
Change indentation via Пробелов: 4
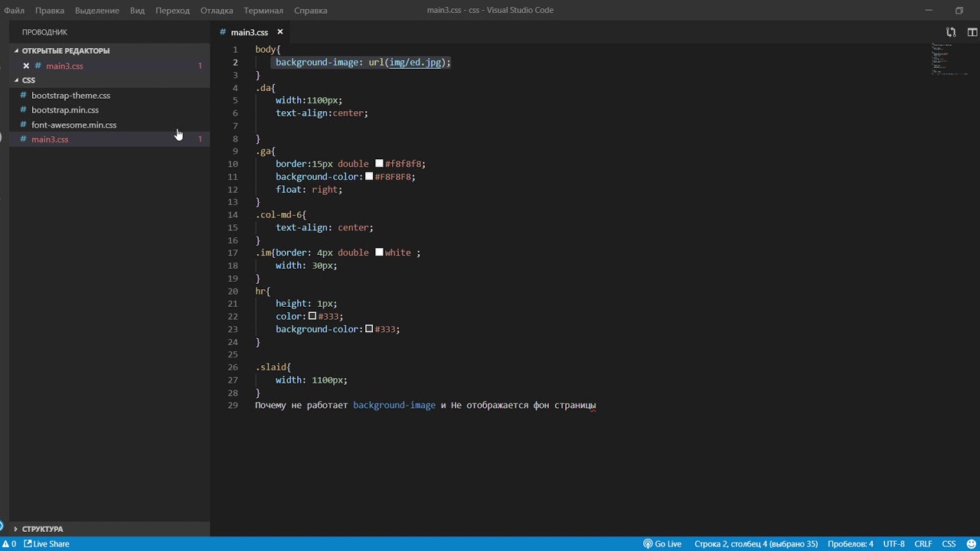pos(850,544)
